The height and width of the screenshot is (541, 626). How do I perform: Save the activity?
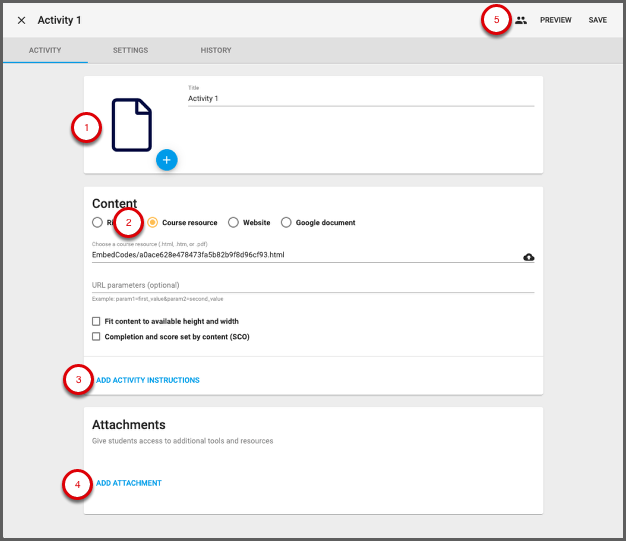point(597,20)
